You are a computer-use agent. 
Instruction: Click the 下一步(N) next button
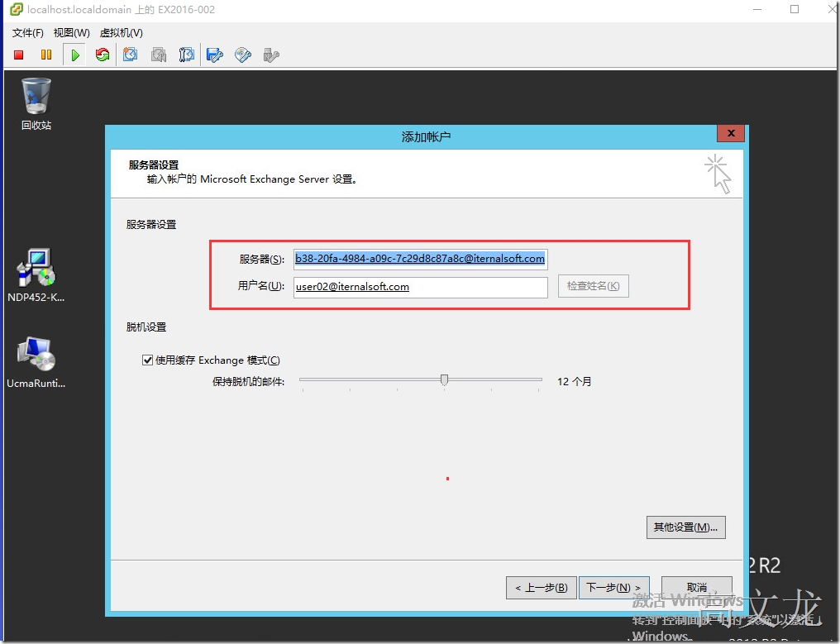(614, 588)
